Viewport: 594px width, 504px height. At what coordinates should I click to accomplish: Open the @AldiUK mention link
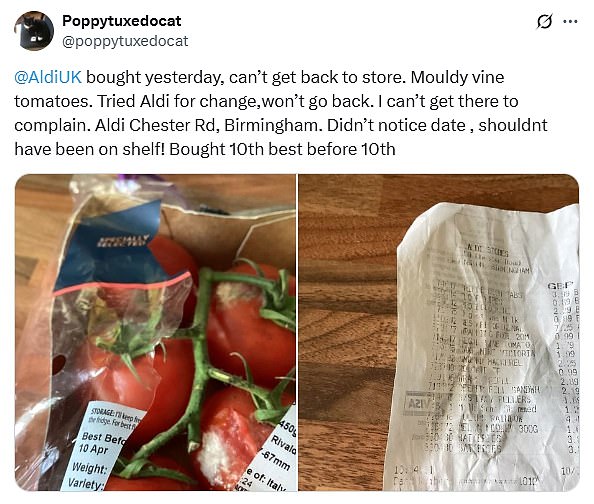click(x=48, y=77)
